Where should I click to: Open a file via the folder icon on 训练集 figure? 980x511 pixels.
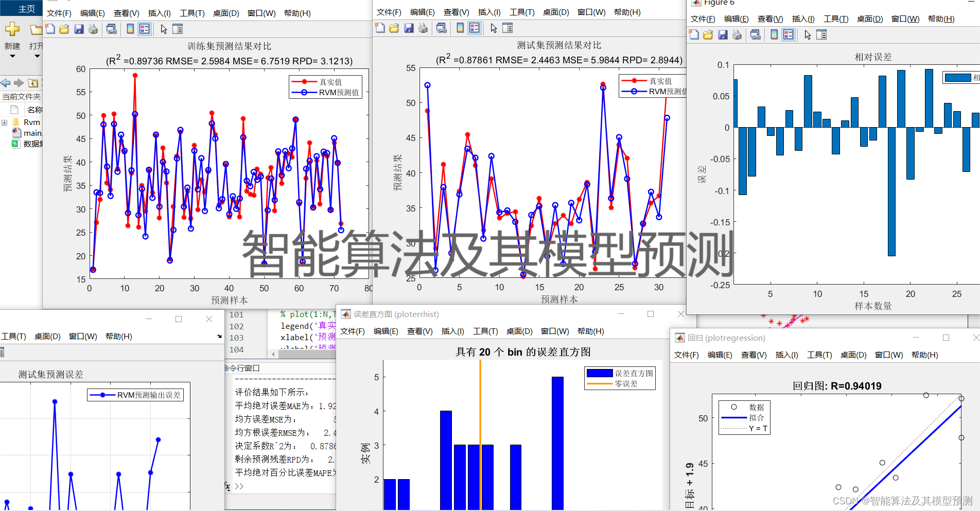click(x=63, y=29)
